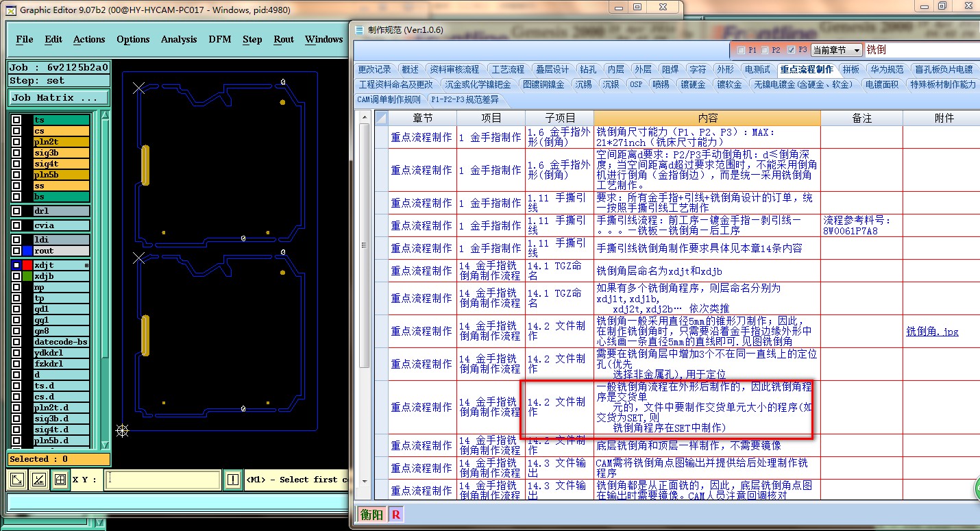Click the first diagonal-arrow icon beside X Y
Viewport: 980px width, 531px height.
click(19, 480)
